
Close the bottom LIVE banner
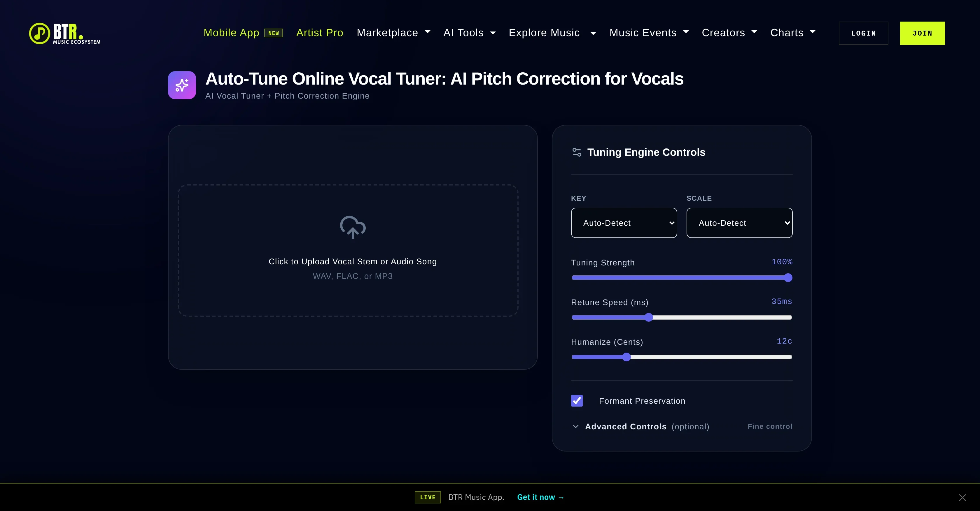tap(962, 497)
